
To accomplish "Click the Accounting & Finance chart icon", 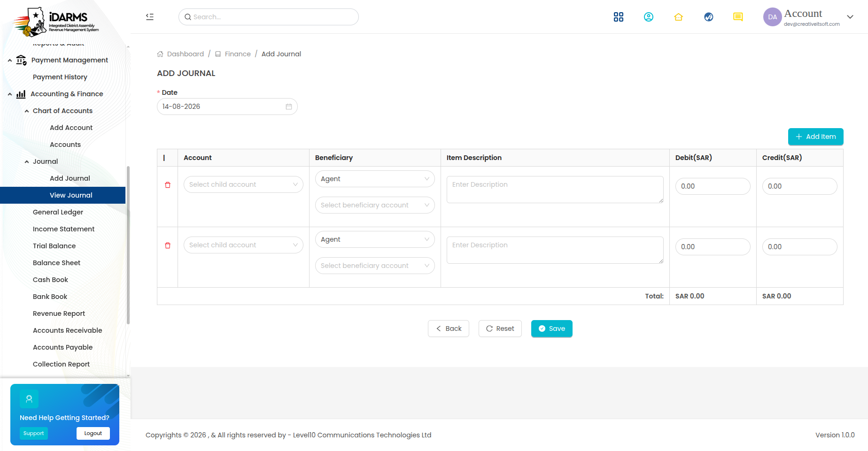I will click(21, 94).
